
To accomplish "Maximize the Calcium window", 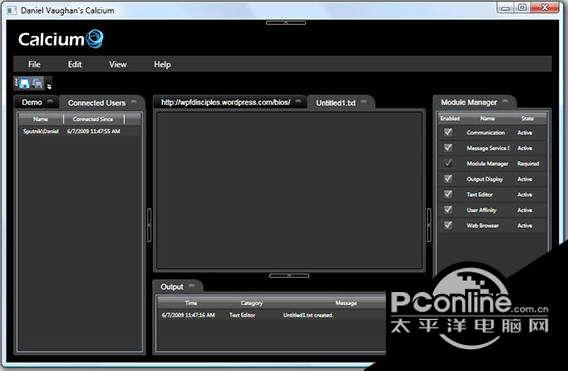I will pos(522,8).
